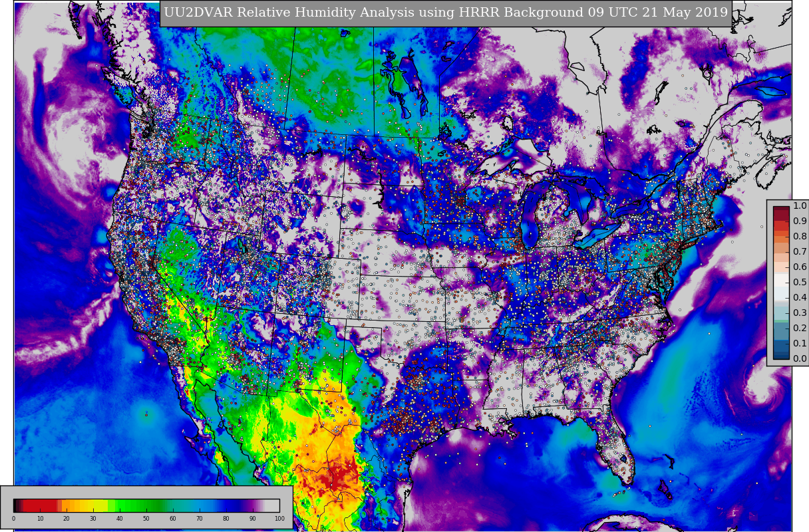Viewport: 809px width, 532px height.
Task: Click the green segment of the humidity colorbar
Action: coord(136,505)
